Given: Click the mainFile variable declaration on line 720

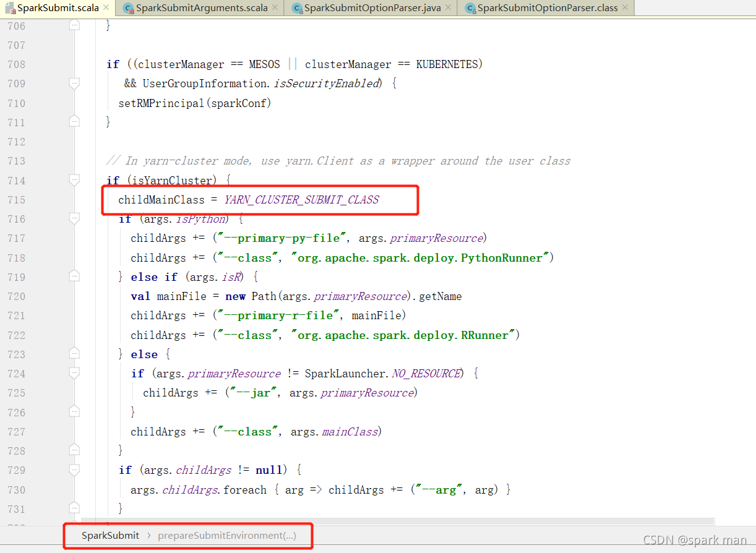Looking at the screenshot, I should pos(181,296).
